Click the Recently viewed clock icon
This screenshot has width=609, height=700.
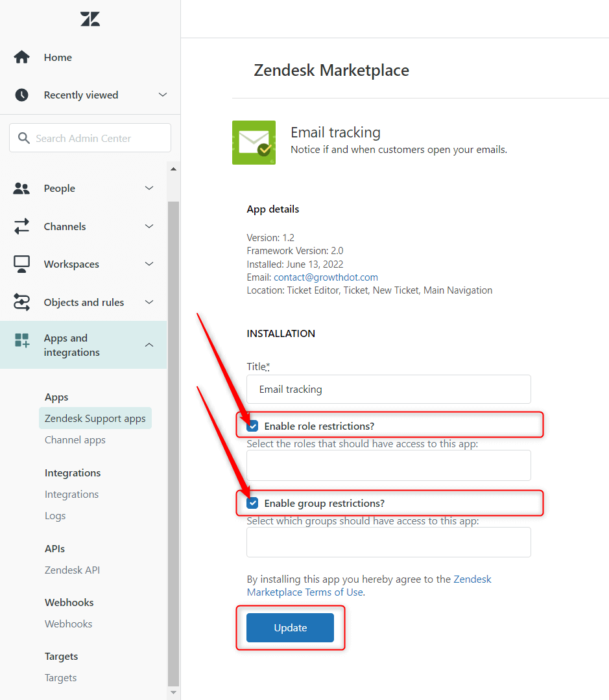21,95
